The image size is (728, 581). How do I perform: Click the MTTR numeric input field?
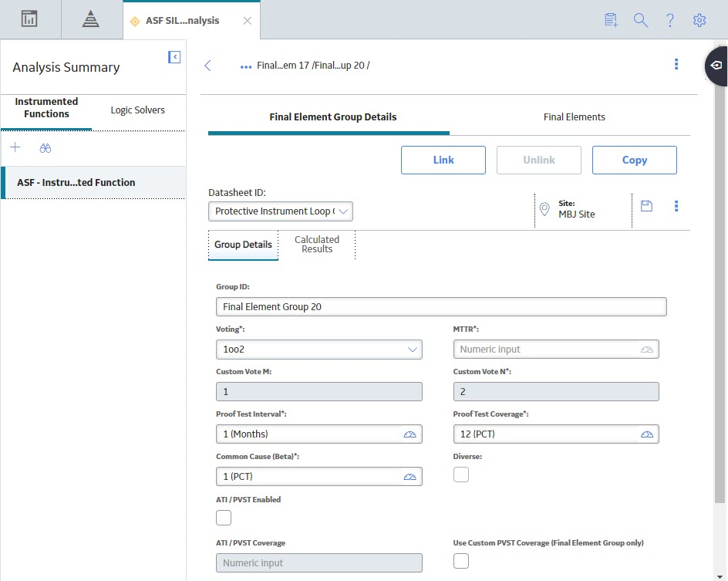point(556,350)
